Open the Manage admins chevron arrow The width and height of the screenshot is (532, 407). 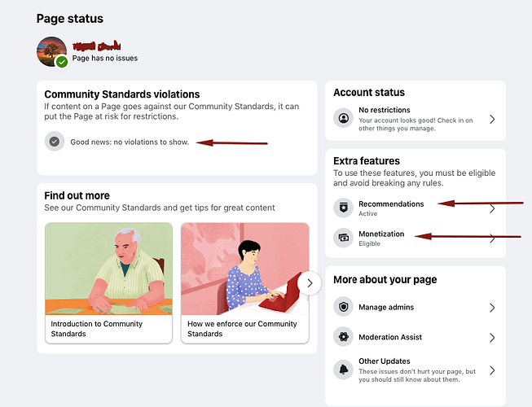[x=492, y=308]
